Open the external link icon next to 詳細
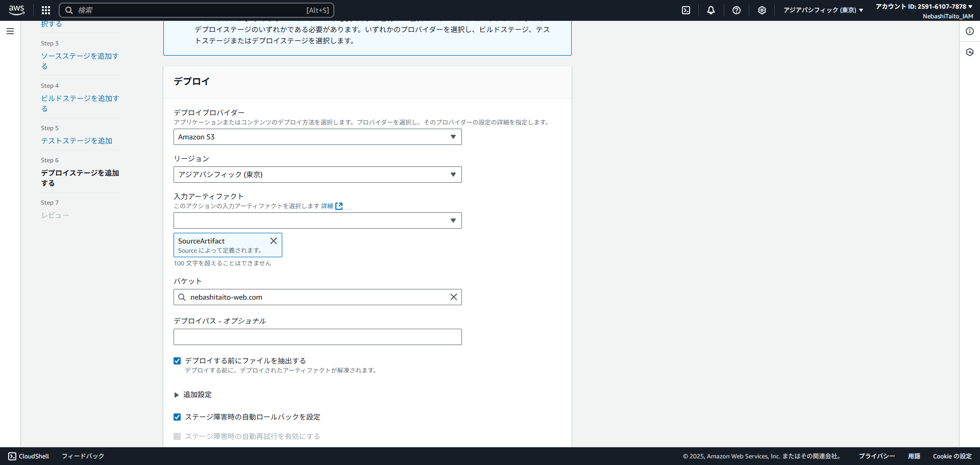This screenshot has height=465, width=980. coord(339,206)
